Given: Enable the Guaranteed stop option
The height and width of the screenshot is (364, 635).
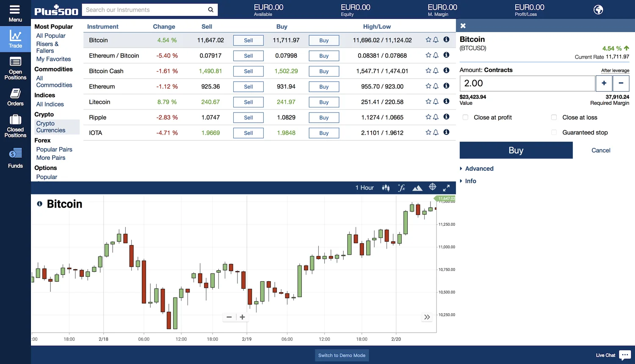Looking at the screenshot, I should pos(554,132).
